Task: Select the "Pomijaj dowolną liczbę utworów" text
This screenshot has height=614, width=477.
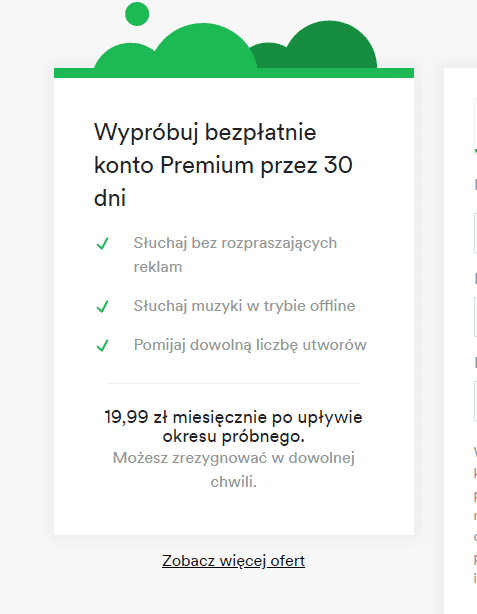Action: click(250, 345)
